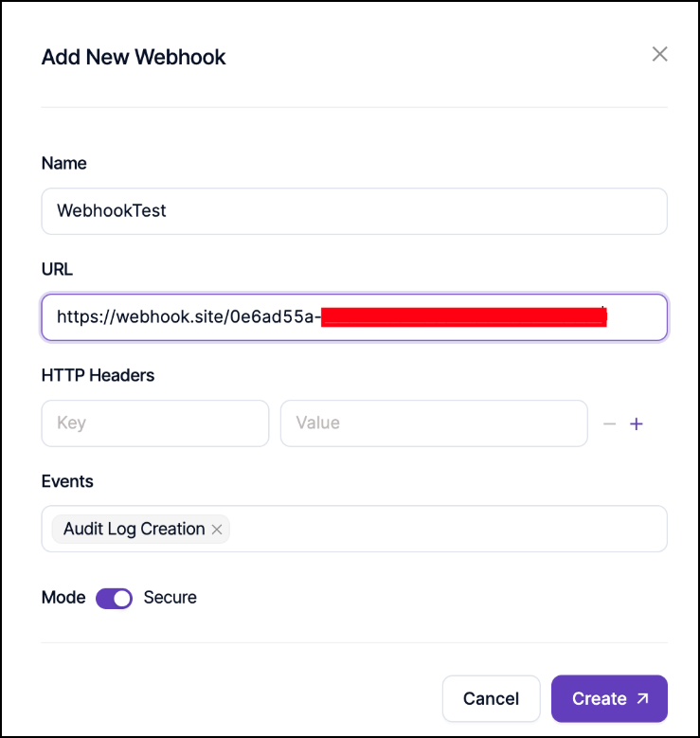The width and height of the screenshot is (700, 738).
Task: Open the Events selection dropdown
Action: coord(445,529)
